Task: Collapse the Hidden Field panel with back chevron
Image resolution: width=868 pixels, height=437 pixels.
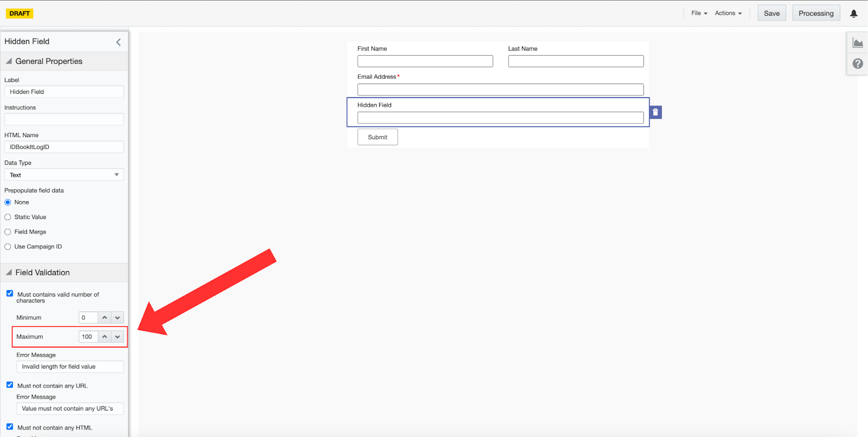Action: (x=118, y=42)
